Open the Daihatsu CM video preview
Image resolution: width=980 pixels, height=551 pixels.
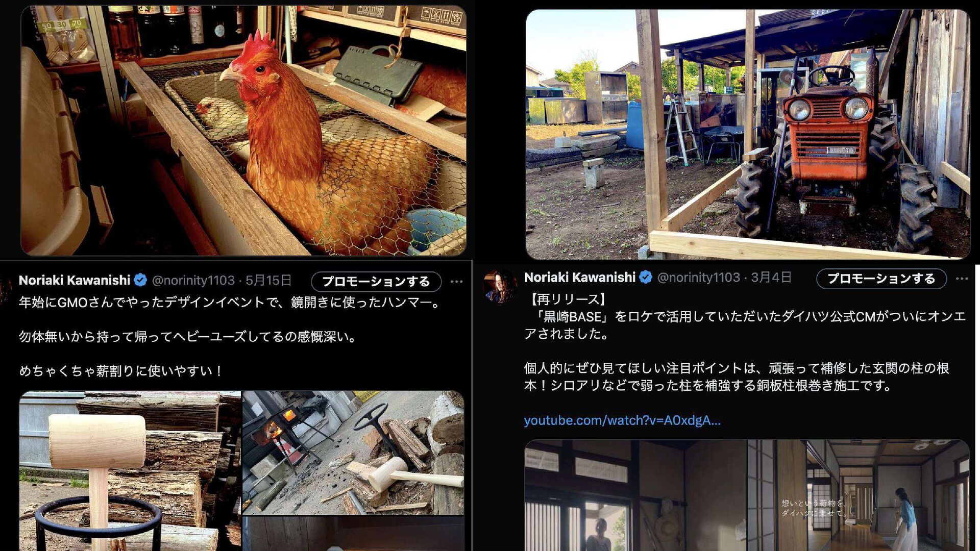pyautogui.click(x=747, y=495)
